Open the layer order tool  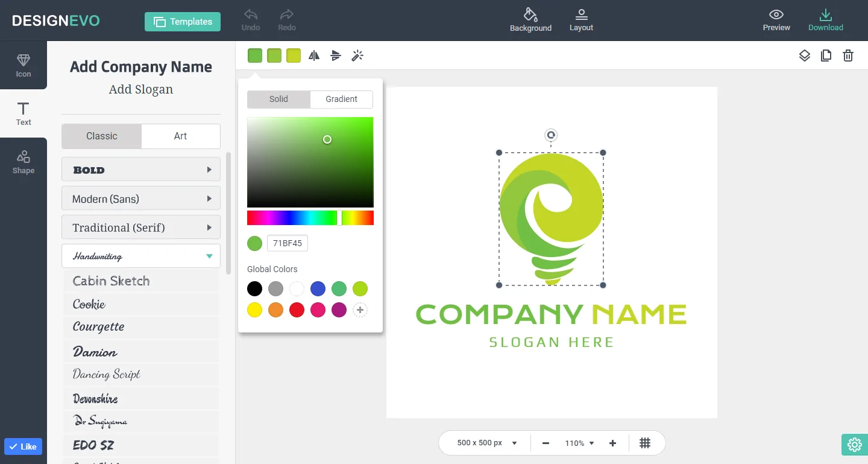(805, 55)
